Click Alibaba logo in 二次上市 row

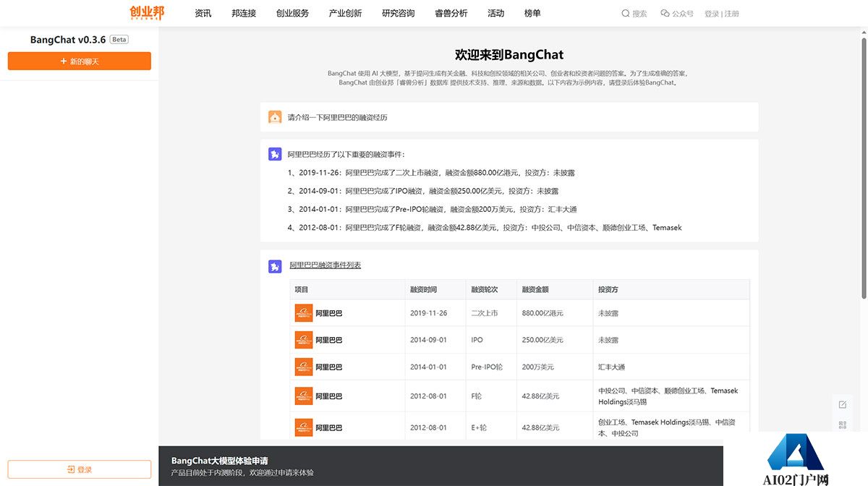click(x=304, y=313)
